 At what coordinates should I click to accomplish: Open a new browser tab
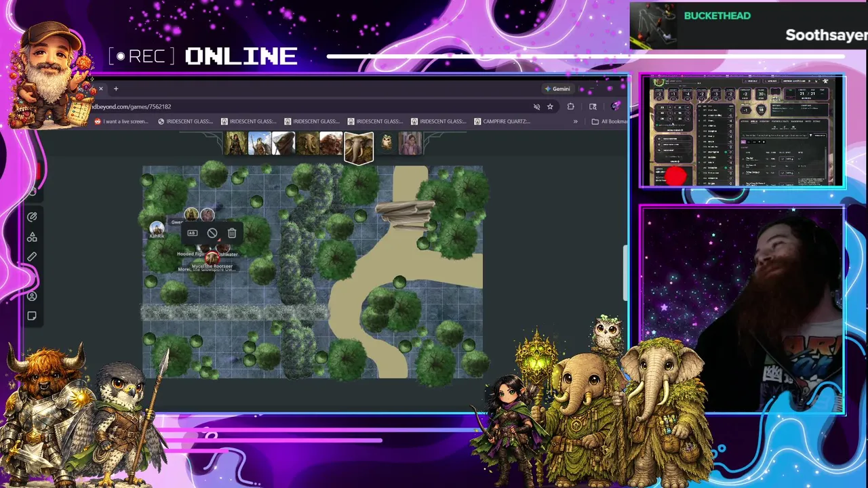tap(116, 89)
